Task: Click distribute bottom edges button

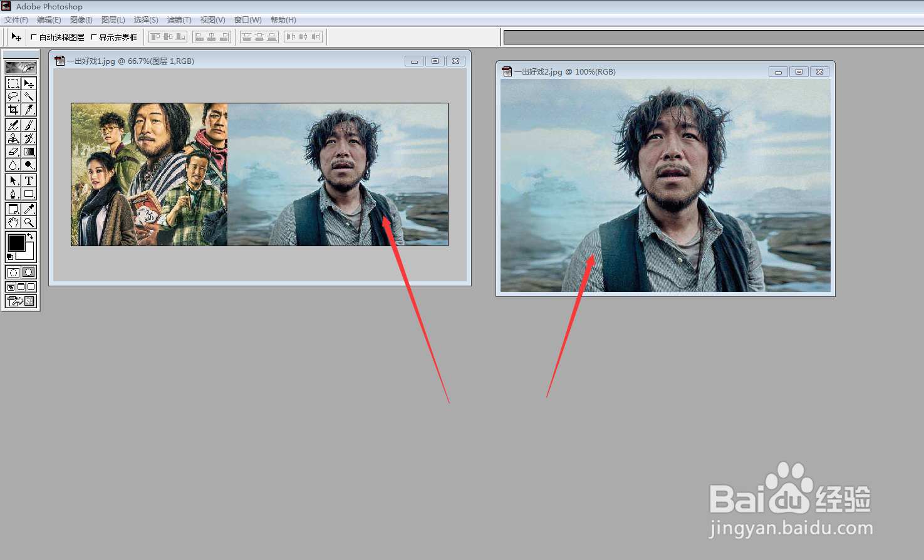Action: coord(272,37)
